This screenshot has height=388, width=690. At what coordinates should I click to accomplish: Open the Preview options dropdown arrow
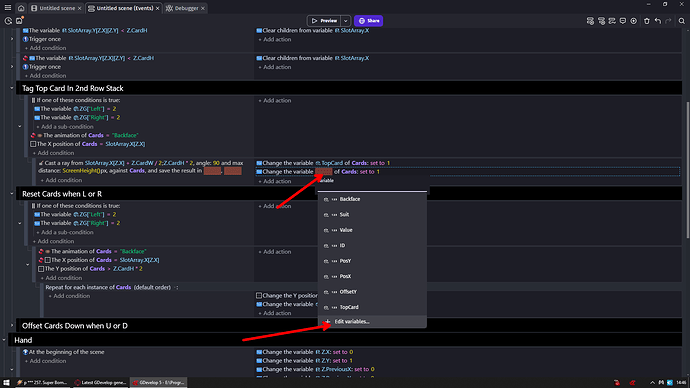coord(345,21)
